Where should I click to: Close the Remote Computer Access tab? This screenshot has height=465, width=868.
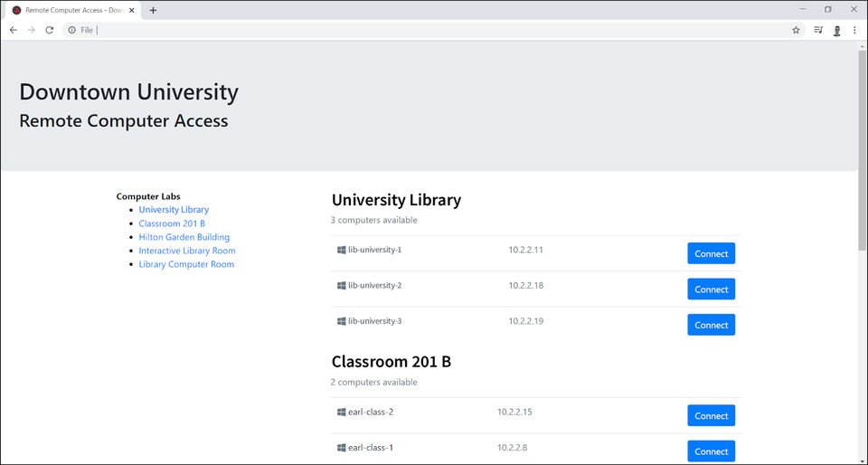[x=132, y=10]
